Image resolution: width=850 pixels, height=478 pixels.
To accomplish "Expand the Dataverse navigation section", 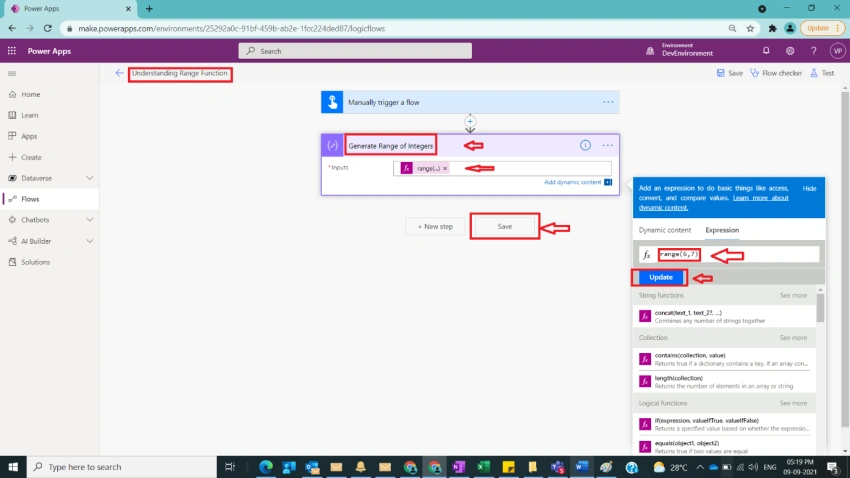I will (x=89, y=178).
